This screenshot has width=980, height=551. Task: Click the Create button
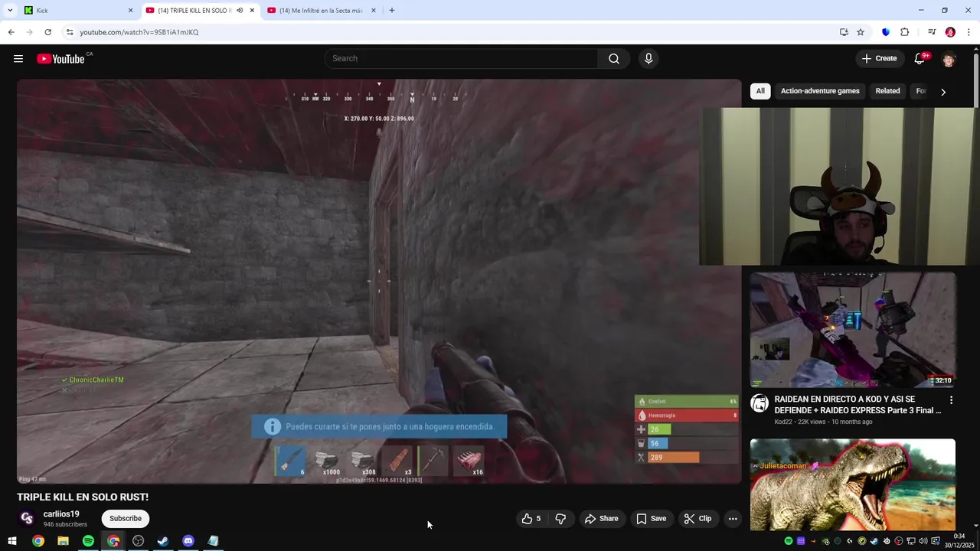click(x=879, y=59)
